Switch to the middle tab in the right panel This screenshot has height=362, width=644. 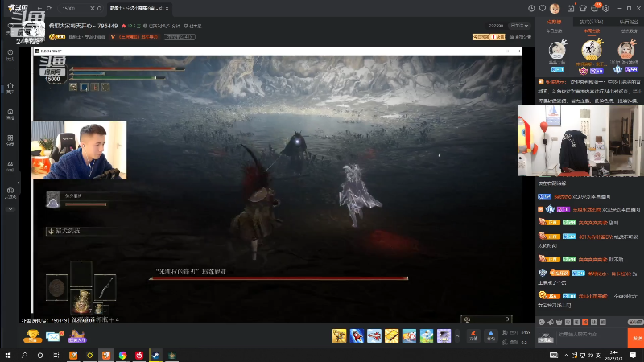592,23
